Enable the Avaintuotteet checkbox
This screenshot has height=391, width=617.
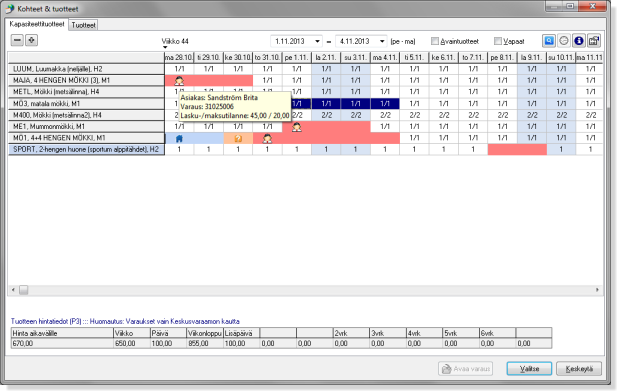[x=435, y=41]
